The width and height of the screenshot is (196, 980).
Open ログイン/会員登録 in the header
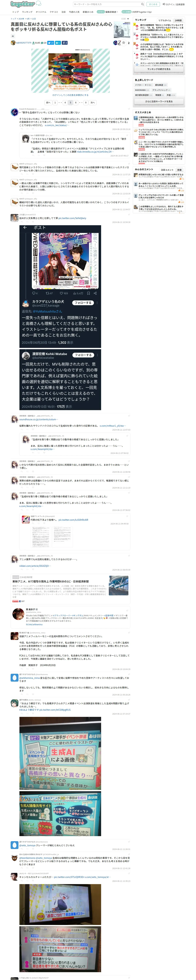[174, 4]
